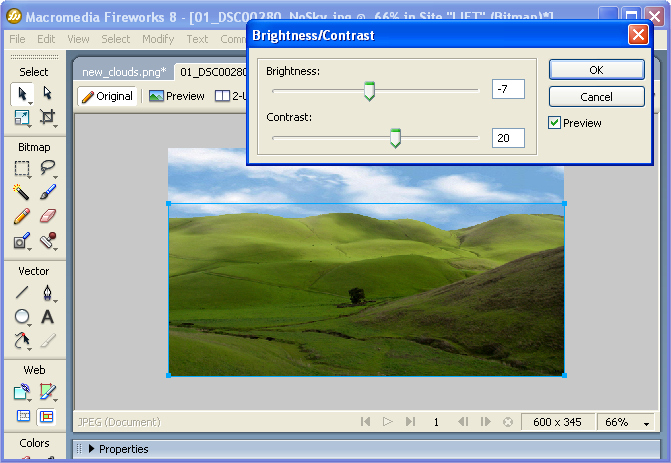
Task: Click the Contrast slider handle
Action: tap(395, 138)
